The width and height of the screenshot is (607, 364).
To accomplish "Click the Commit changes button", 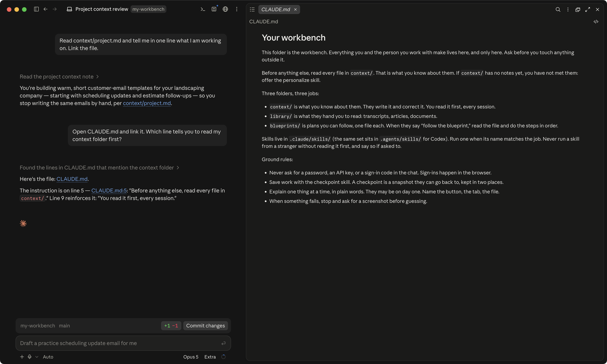I will tap(205, 326).
